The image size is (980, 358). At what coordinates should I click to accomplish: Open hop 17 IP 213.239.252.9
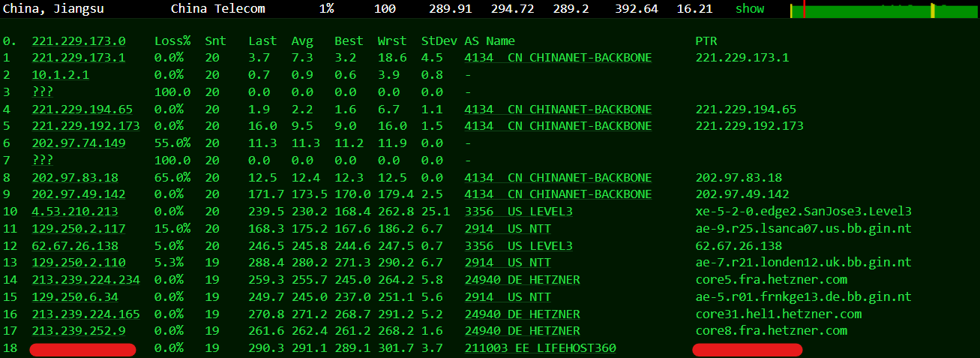[78, 331]
